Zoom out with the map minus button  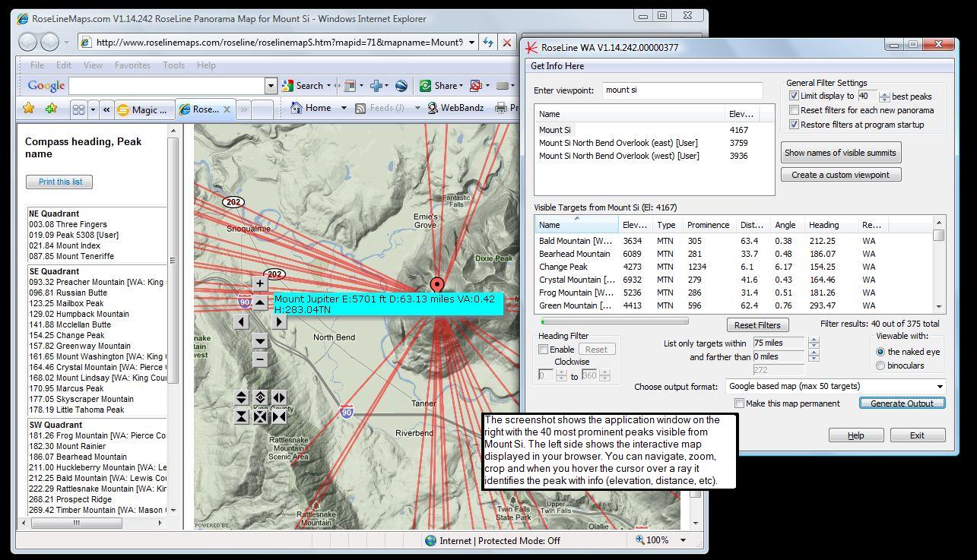[x=260, y=359]
